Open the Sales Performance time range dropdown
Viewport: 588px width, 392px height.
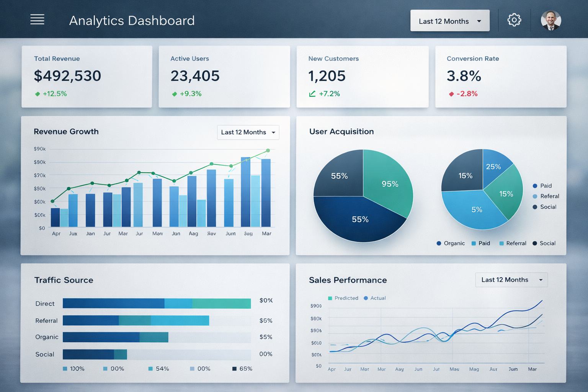(511, 280)
